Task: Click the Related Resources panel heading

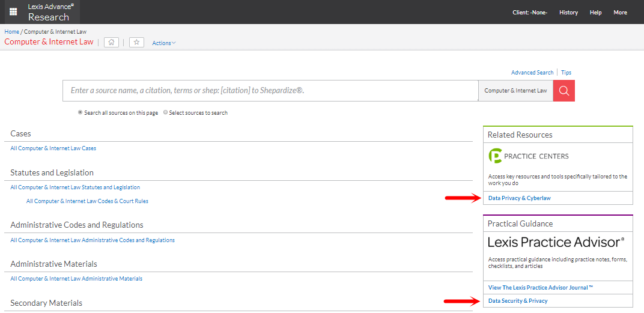Action: pyautogui.click(x=520, y=135)
